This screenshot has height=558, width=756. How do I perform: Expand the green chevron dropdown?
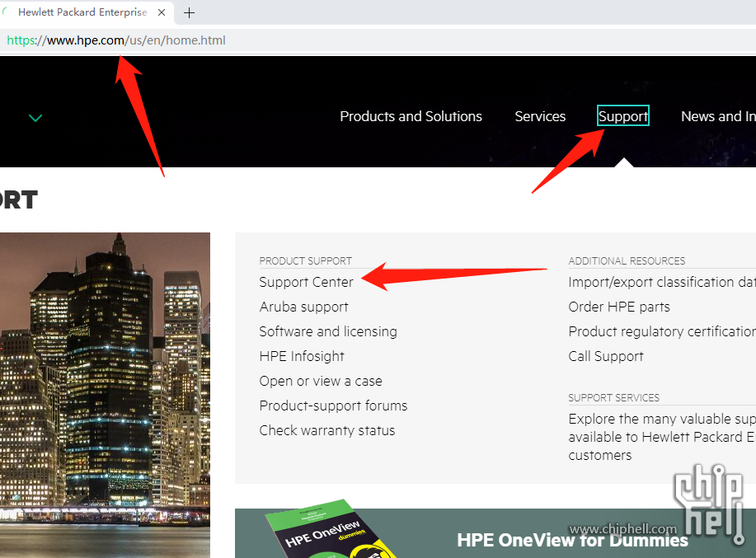click(x=35, y=118)
